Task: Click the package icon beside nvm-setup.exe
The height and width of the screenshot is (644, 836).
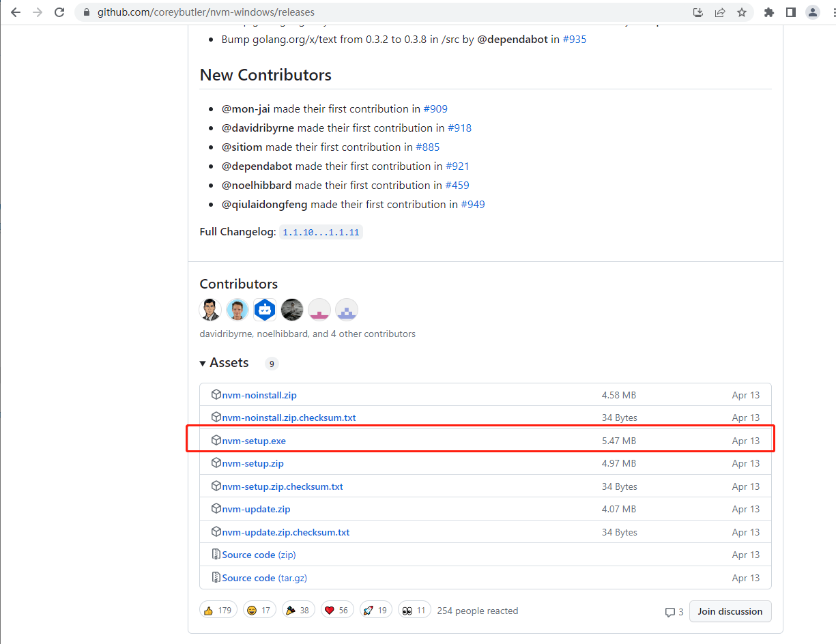Action: pyautogui.click(x=216, y=440)
